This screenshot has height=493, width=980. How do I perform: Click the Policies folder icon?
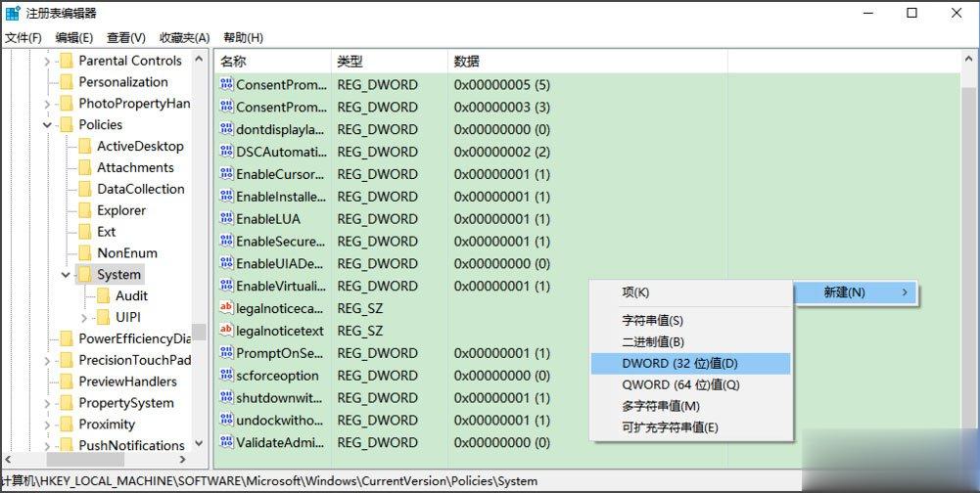click(67, 125)
